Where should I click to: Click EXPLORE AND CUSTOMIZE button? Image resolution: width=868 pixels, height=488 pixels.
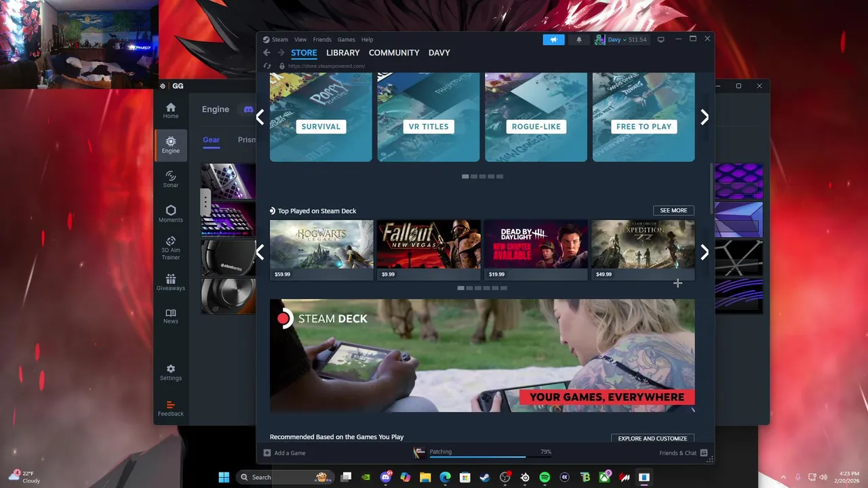point(652,439)
